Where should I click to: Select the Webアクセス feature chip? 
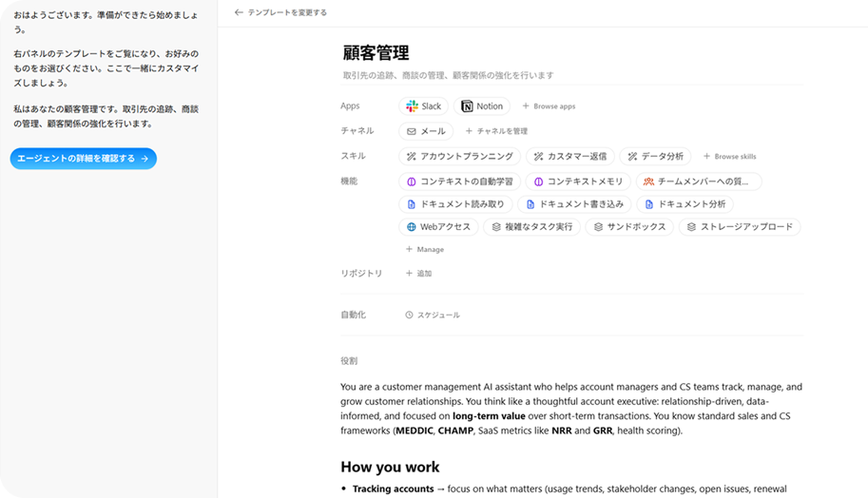438,227
